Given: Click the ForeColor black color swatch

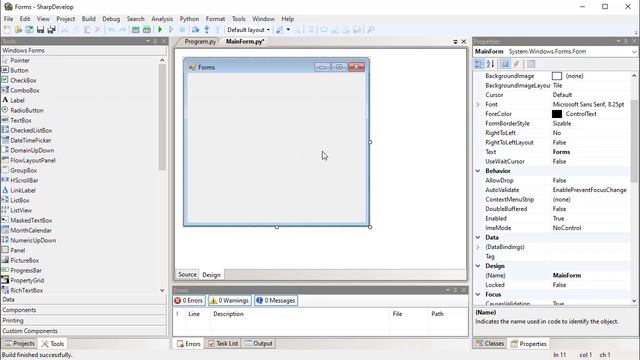Looking at the screenshot, I should click(557, 114).
